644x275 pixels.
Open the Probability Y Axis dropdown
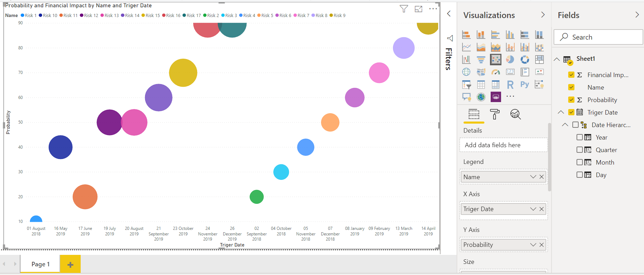click(x=533, y=244)
